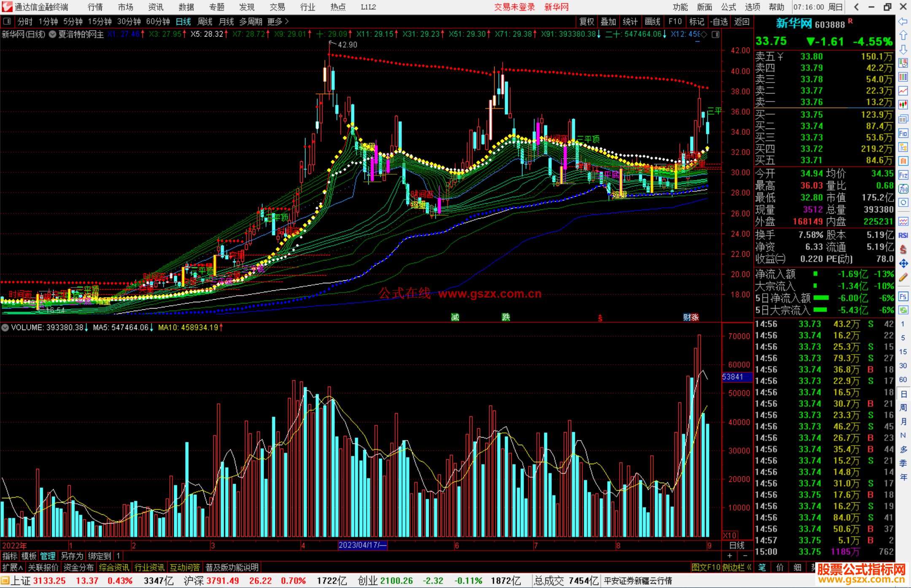Expand the 扩展 panel at bottom
The width and height of the screenshot is (911, 588).
(12, 567)
